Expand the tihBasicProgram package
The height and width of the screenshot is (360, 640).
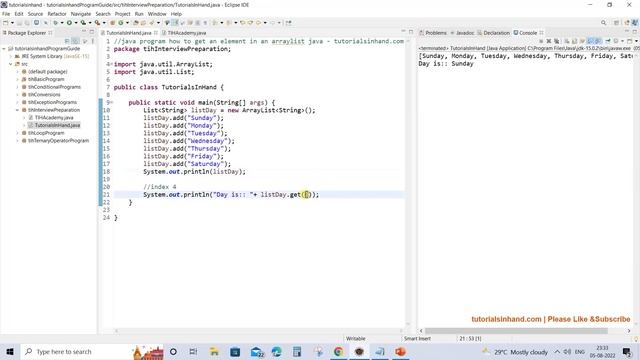[x=17, y=79]
